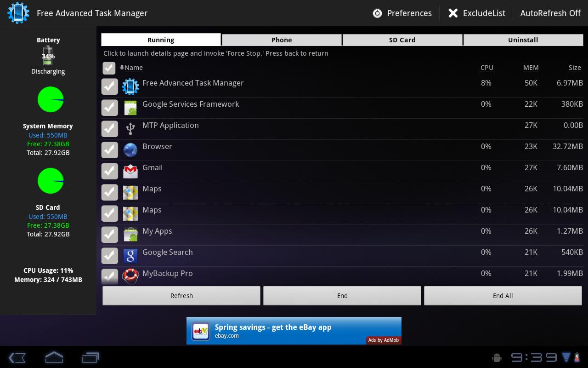
Task: Toggle the select-all checkbox beside Name
Action: click(x=109, y=68)
